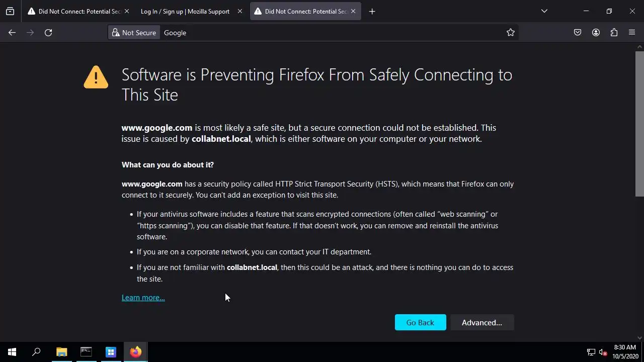Image resolution: width=644 pixels, height=362 pixels.
Task: Click the vertical page scrollbar
Action: [x=639, y=121]
